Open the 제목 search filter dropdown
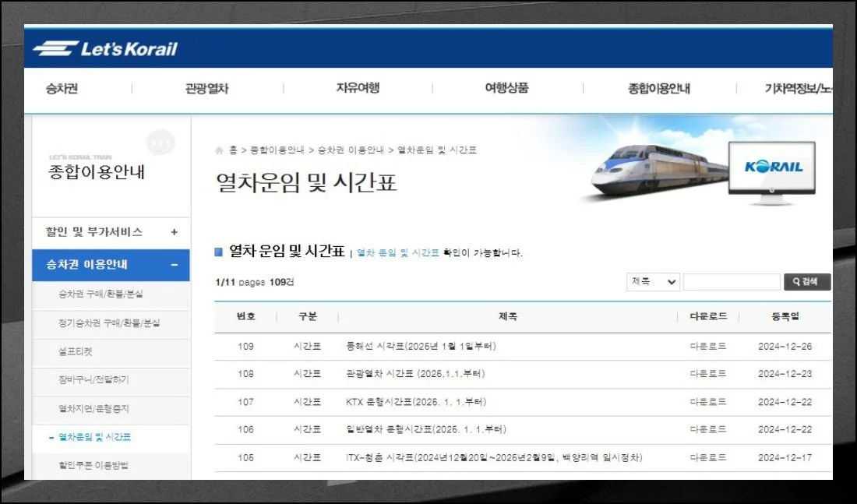 651,281
